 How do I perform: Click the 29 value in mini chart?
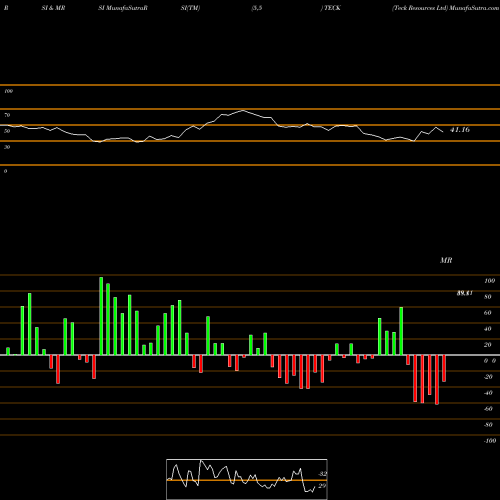[322, 486]
